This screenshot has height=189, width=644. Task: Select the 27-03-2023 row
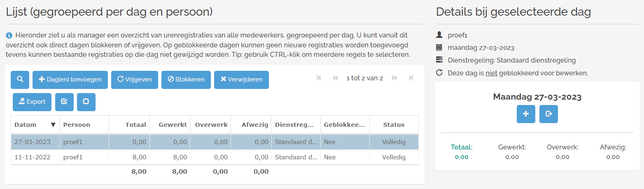165,142
